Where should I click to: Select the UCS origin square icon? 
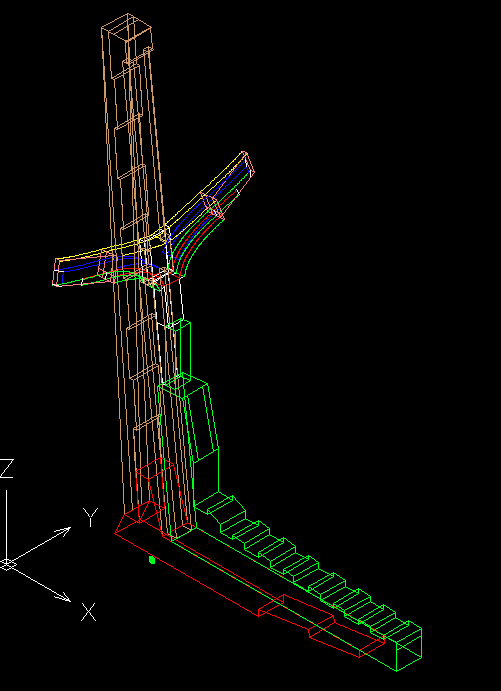pos(7,564)
